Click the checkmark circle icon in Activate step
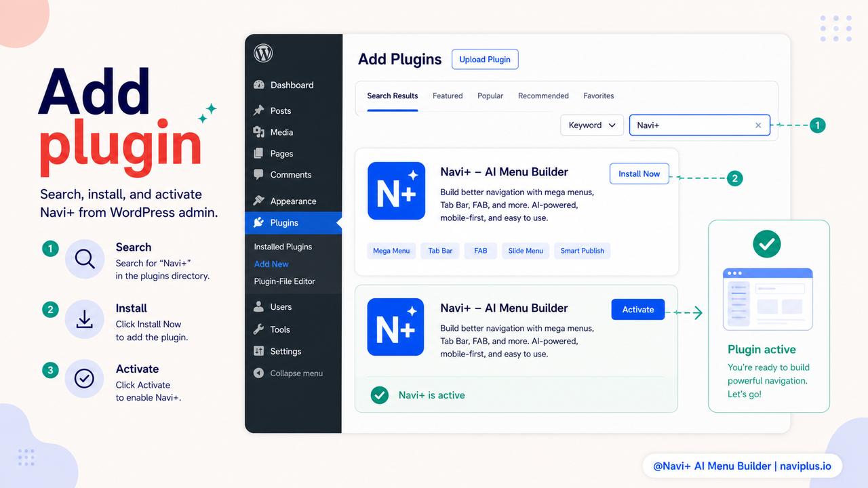The height and width of the screenshot is (488, 868). pos(85,379)
